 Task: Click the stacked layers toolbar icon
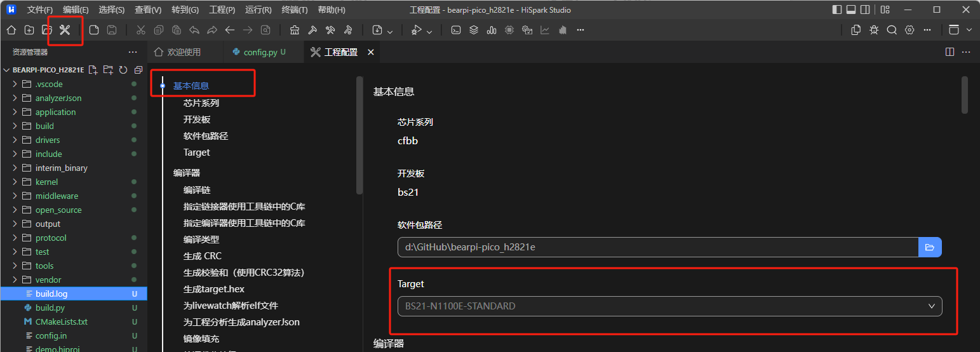[x=474, y=30]
